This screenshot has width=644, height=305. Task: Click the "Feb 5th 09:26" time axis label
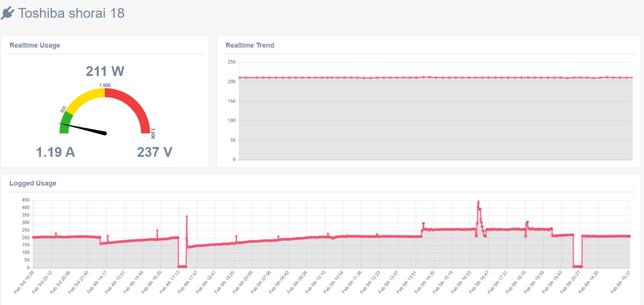click(x=296, y=281)
